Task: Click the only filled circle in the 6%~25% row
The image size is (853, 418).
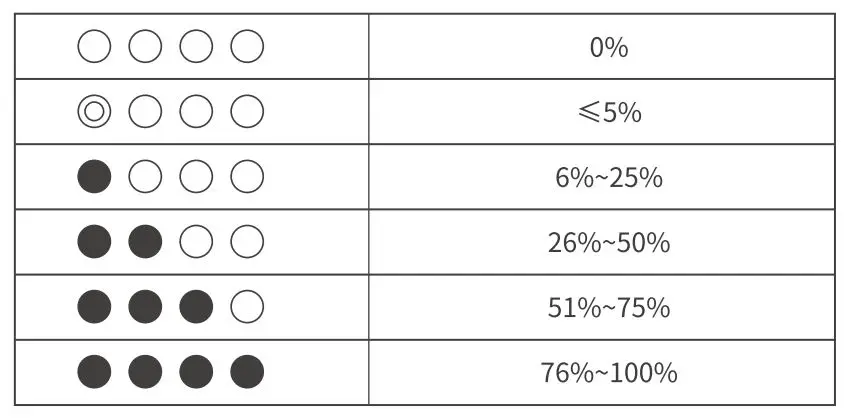Action: point(94,177)
